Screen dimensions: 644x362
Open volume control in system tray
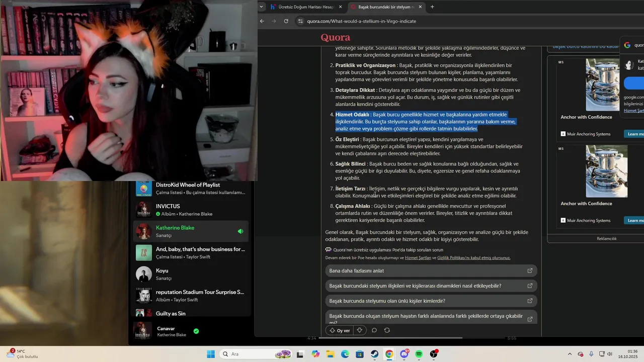tap(610, 354)
